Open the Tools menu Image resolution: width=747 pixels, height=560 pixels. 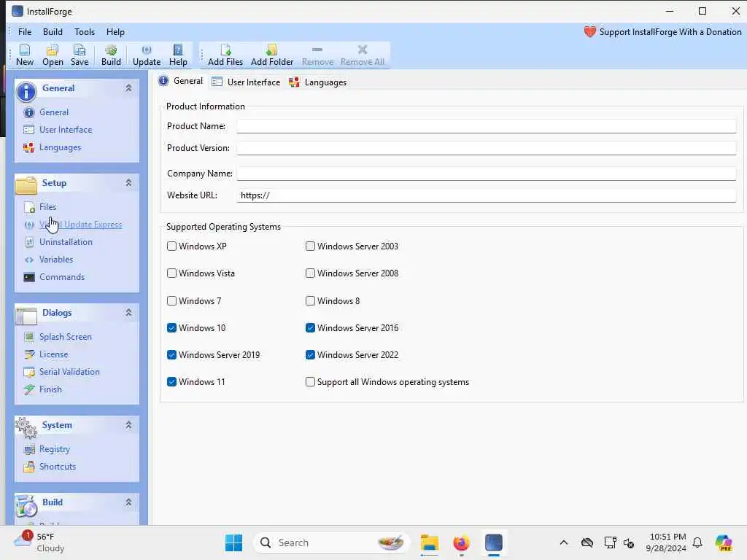coord(85,32)
